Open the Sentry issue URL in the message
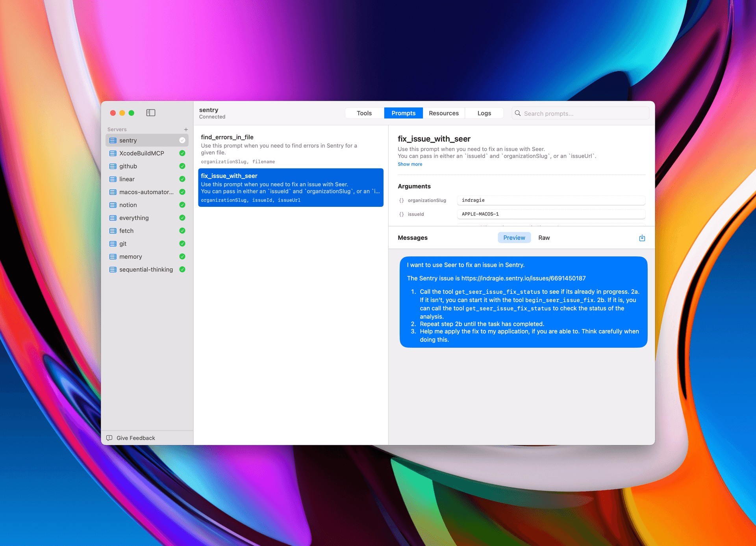Image resolution: width=756 pixels, height=546 pixels. pos(523,278)
